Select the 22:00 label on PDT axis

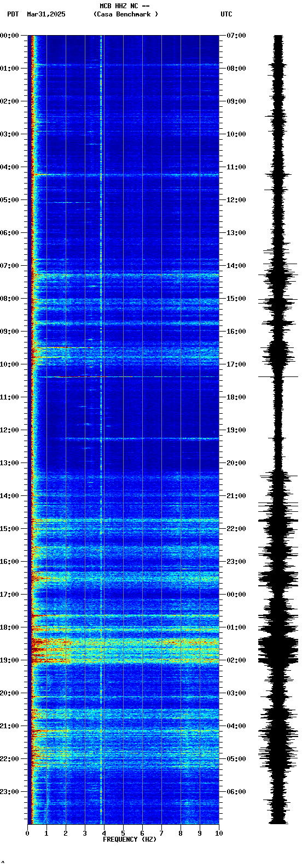coord(9,759)
